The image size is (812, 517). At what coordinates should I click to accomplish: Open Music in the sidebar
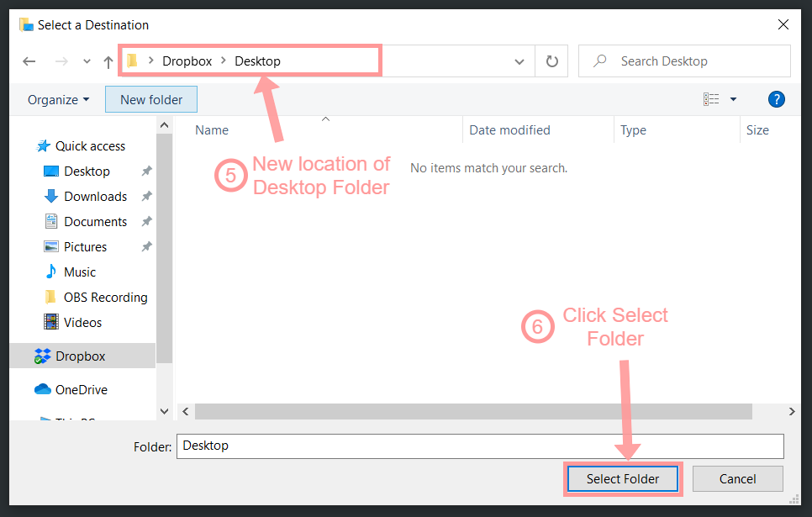[x=80, y=272]
